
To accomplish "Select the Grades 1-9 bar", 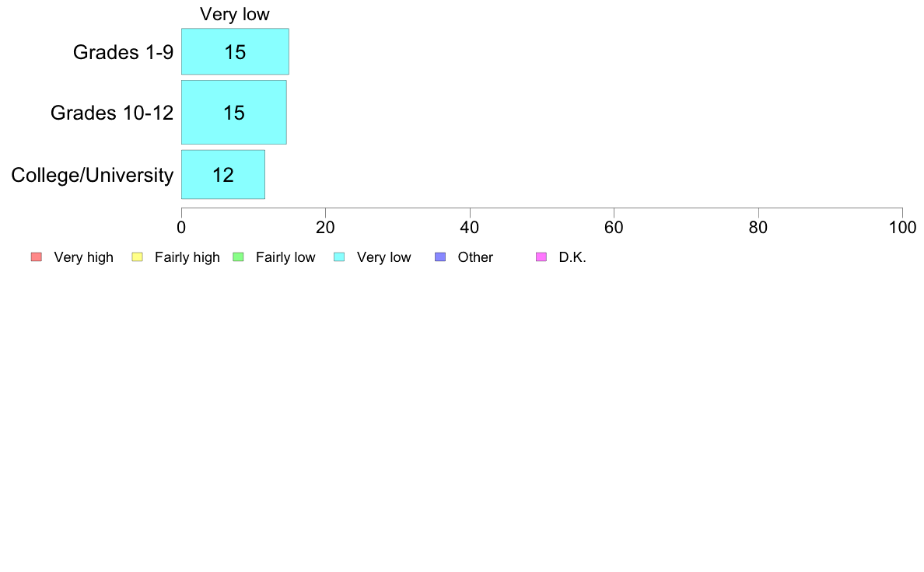I will (235, 51).
